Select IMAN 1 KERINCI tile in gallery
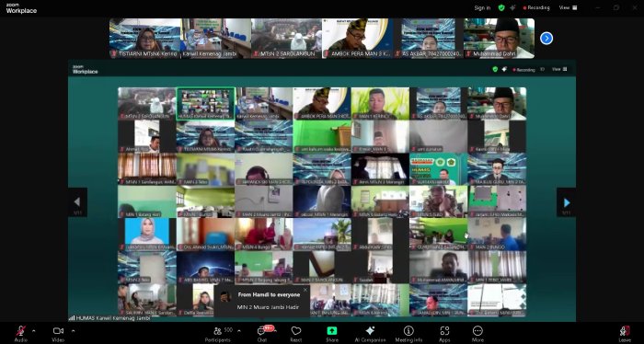This screenshot has width=644, height=344. (380, 103)
